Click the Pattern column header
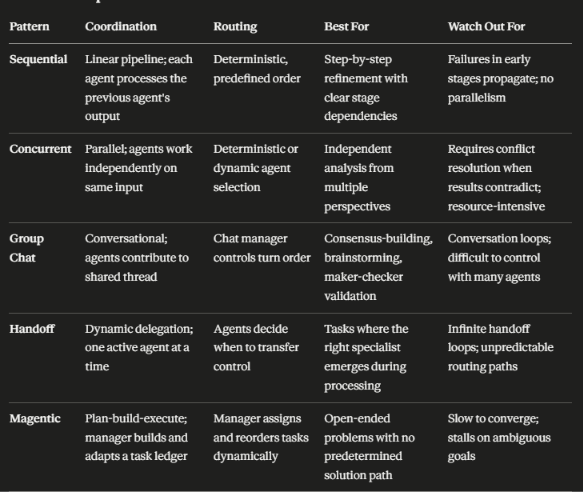Image resolution: width=583 pixels, height=492 pixels. (29, 26)
